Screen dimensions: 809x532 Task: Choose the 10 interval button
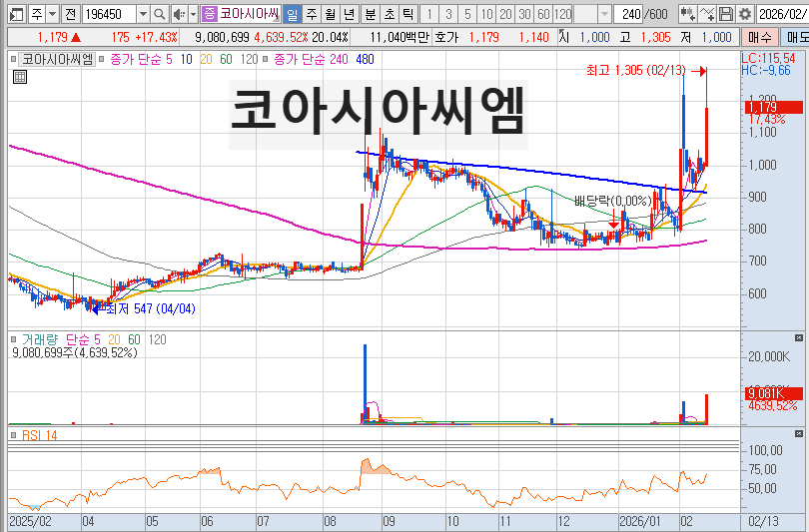click(x=486, y=14)
